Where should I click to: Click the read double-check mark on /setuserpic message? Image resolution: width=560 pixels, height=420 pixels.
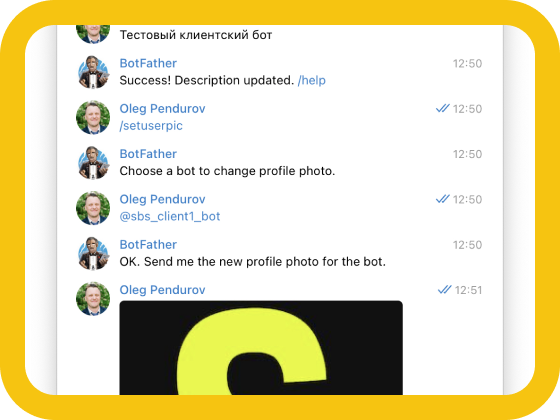pyautogui.click(x=442, y=108)
